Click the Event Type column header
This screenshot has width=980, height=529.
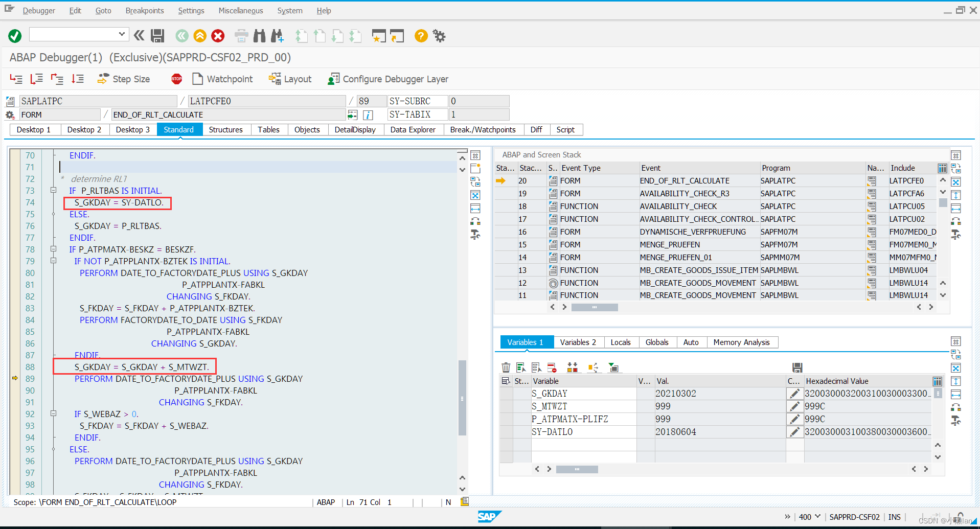pos(599,168)
